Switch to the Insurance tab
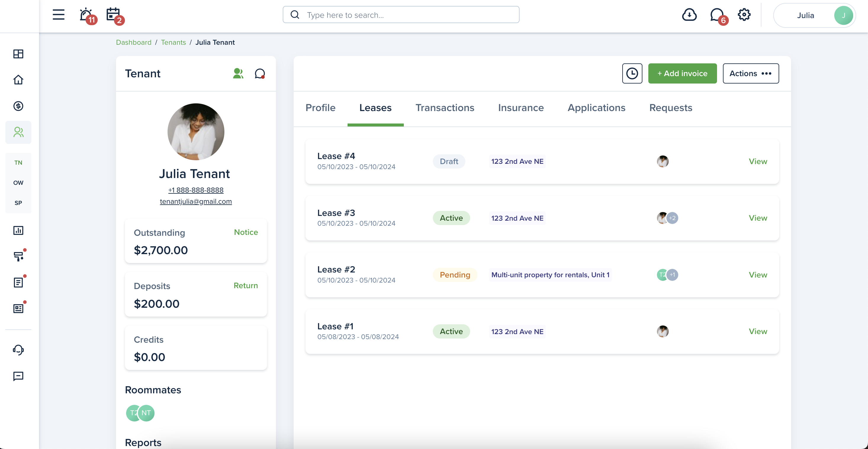The height and width of the screenshot is (449, 868). pos(521,108)
